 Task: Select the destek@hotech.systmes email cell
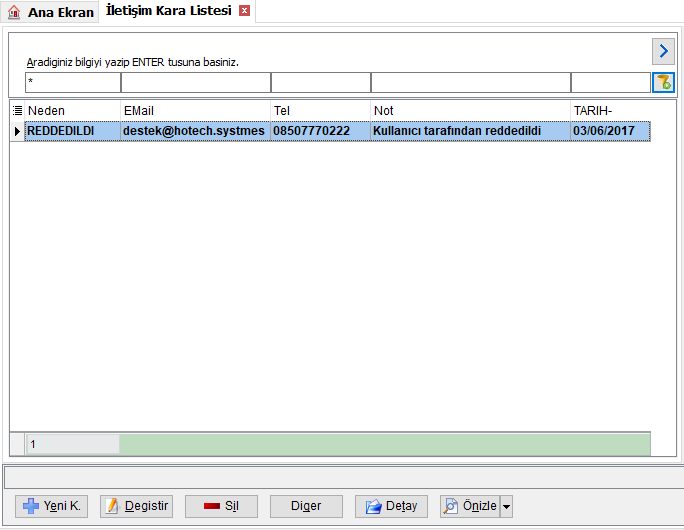pos(195,131)
